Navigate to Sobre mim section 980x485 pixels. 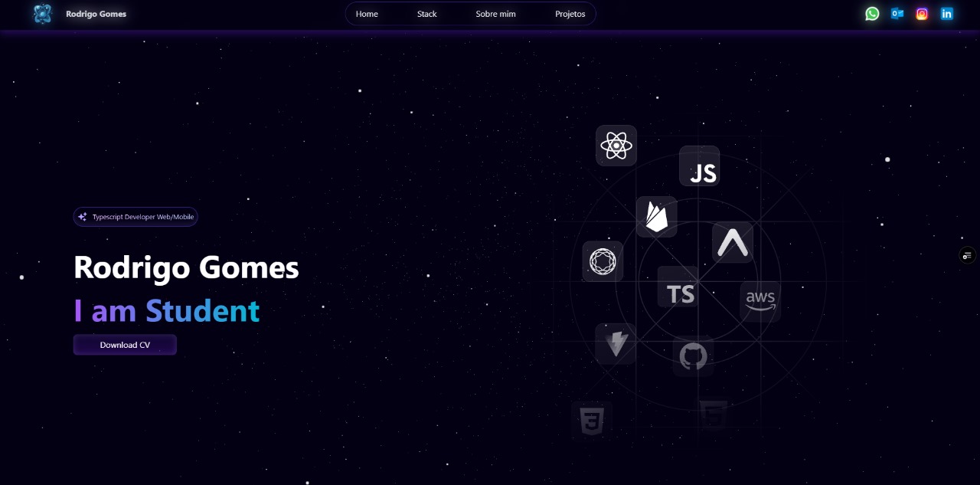pos(495,14)
